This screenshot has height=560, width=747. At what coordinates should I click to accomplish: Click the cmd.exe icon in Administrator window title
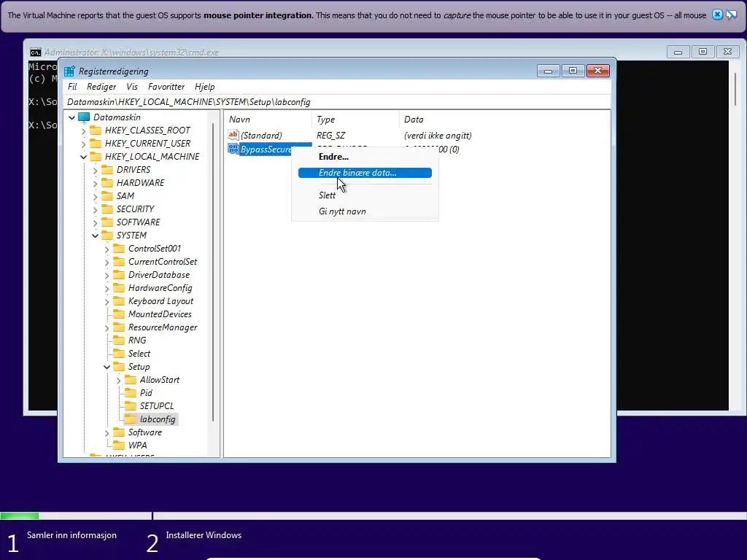pos(35,52)
